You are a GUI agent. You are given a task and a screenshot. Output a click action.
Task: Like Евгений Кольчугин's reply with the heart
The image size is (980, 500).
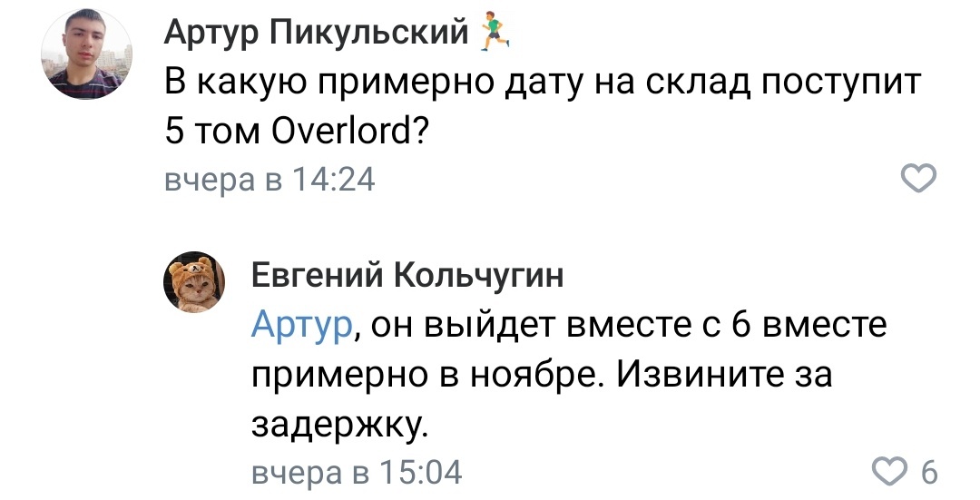[889, 472]
